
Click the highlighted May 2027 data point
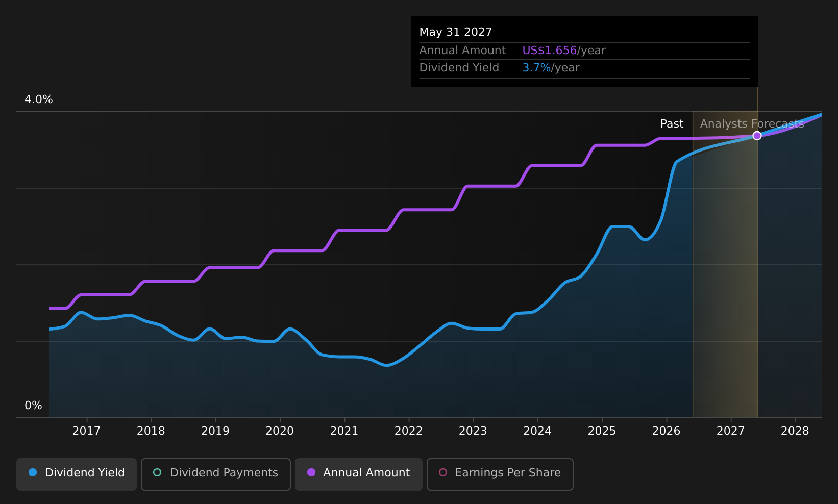757,136
